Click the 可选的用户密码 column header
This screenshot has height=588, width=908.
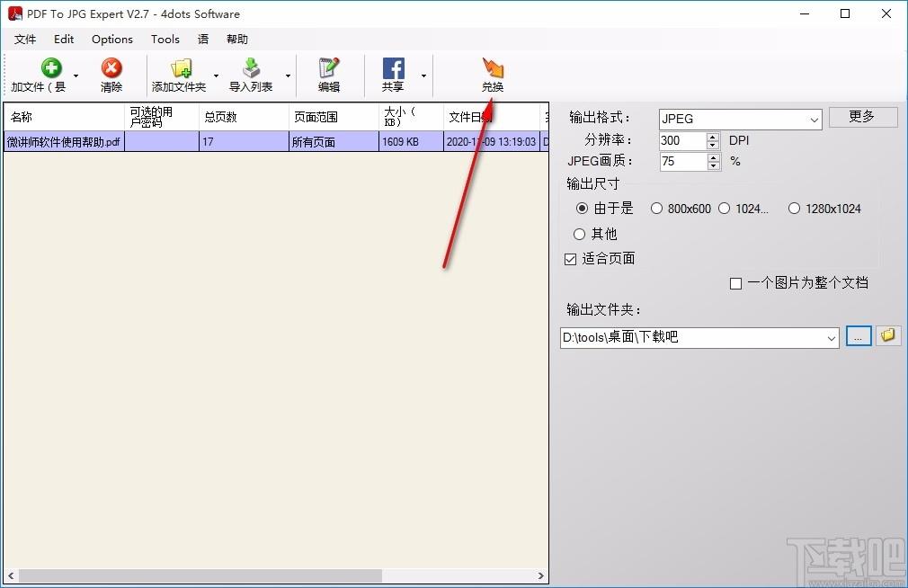[162, 117]
